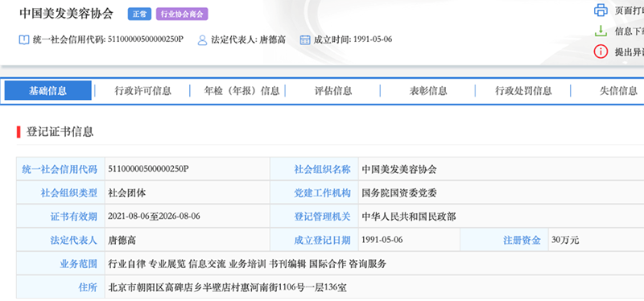Click the unified credit code book icon
The width and height of the screenshot is (644, 301).
24,39
